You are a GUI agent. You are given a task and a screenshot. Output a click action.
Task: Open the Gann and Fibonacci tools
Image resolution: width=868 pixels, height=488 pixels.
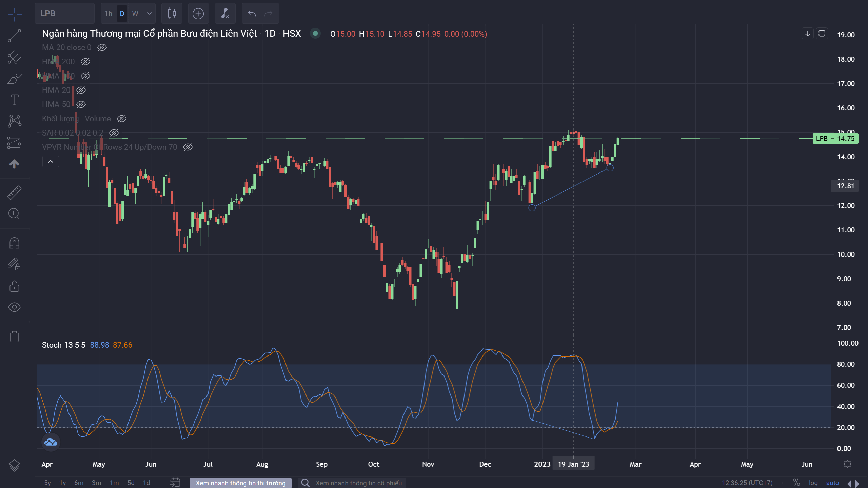(x=15, y=57)
